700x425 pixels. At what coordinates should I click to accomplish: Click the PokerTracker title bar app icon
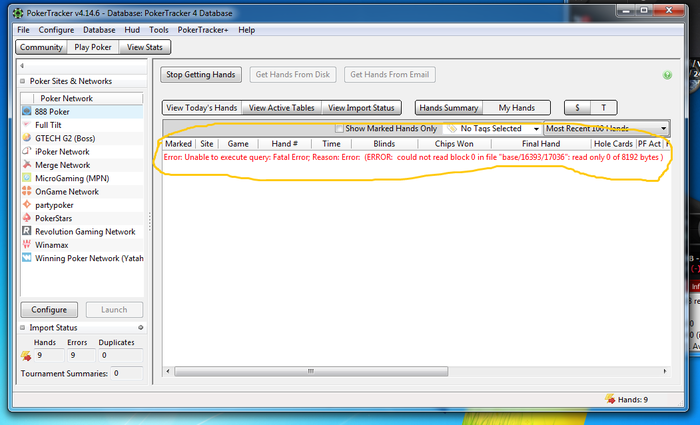(18, 13)
